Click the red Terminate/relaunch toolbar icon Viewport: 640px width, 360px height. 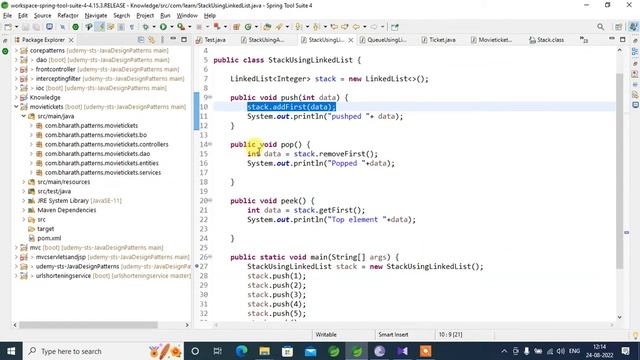217,27
